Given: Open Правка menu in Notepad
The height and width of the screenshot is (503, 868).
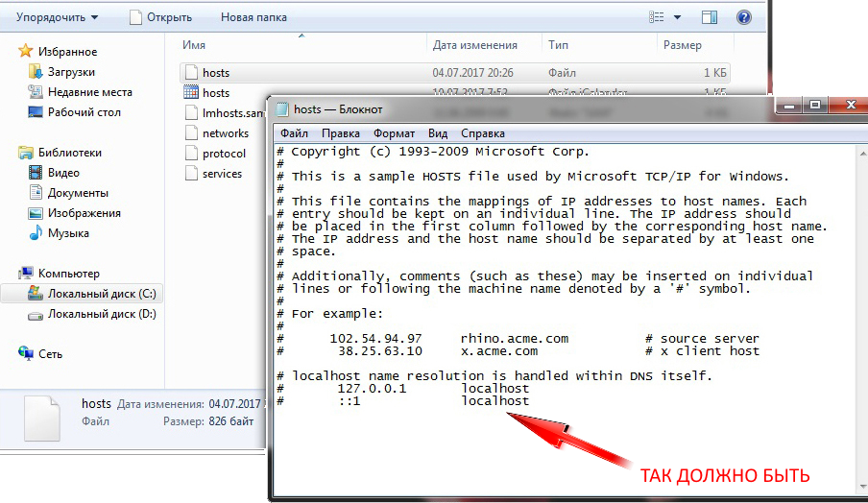Looking at the screenshot, I should tap(341, 133).
